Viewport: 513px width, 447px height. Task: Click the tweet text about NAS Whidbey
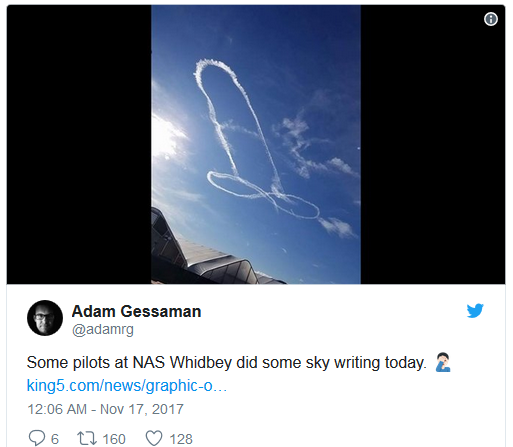[x=227, y=362]
